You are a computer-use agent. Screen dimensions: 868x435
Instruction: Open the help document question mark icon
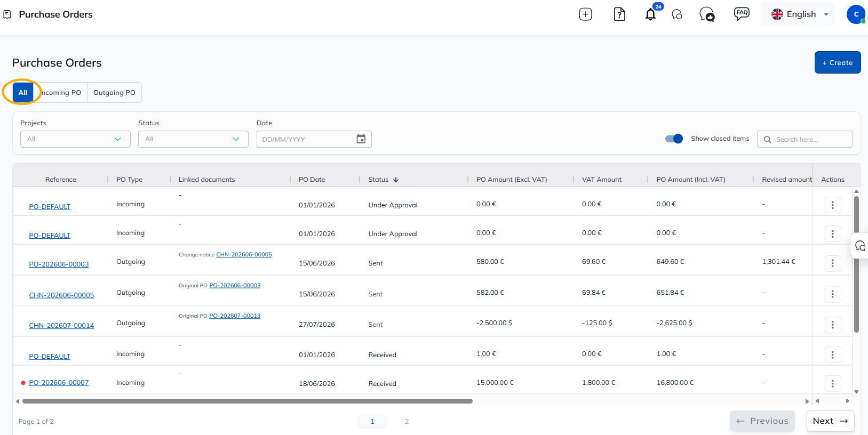pyautogui.click(x=619, y=14)
